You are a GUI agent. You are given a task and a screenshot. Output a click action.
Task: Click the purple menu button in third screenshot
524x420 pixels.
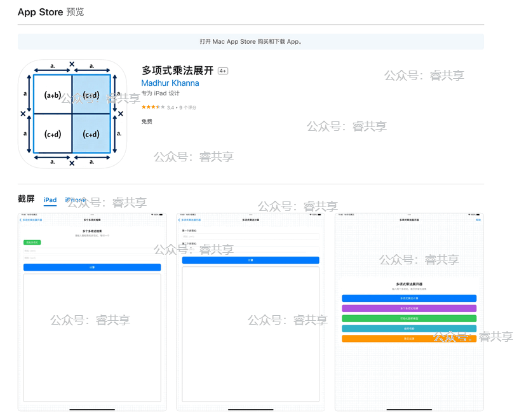408,308
